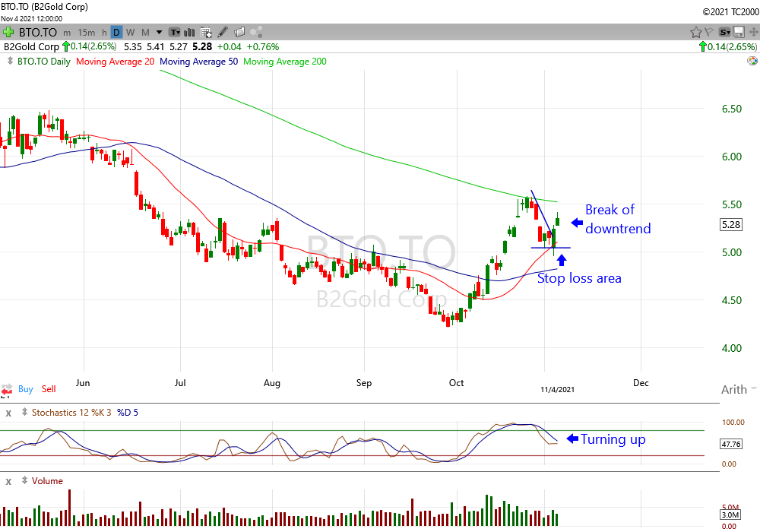Click the 3.0M volume value tag
Screen dimensions: 760x532
pos(730,515)
